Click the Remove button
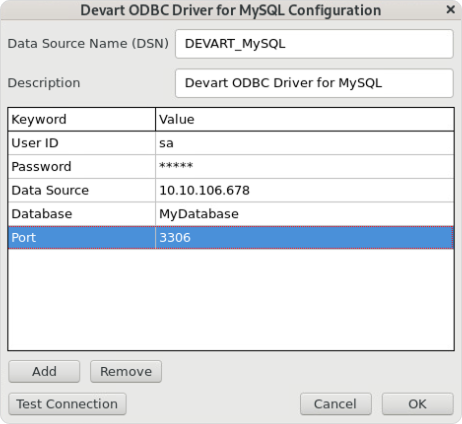 (126, 371)
